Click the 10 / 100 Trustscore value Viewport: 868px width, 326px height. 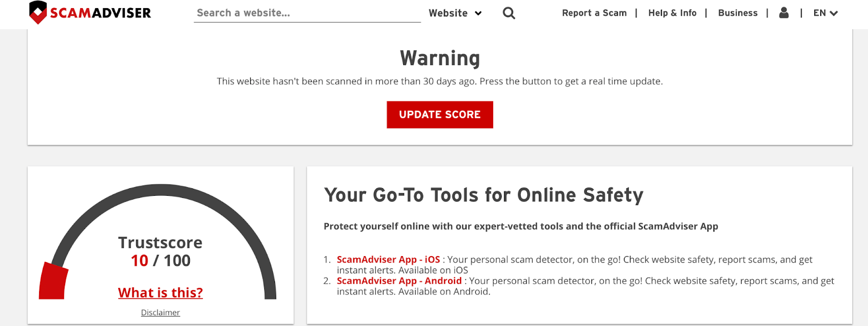161,261
